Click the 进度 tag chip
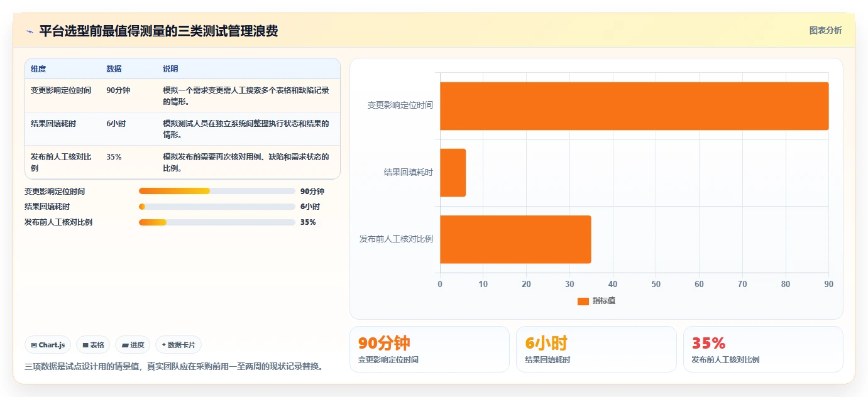 click(x=133, y=345)
